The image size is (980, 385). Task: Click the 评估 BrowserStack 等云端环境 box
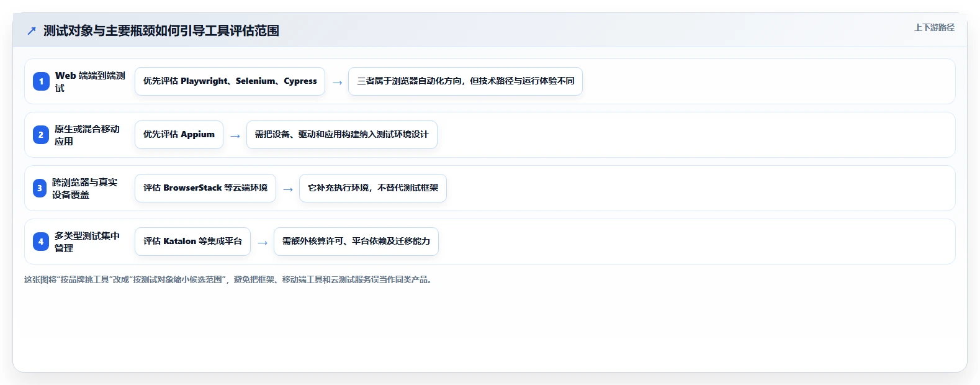[x=205, y=188]
